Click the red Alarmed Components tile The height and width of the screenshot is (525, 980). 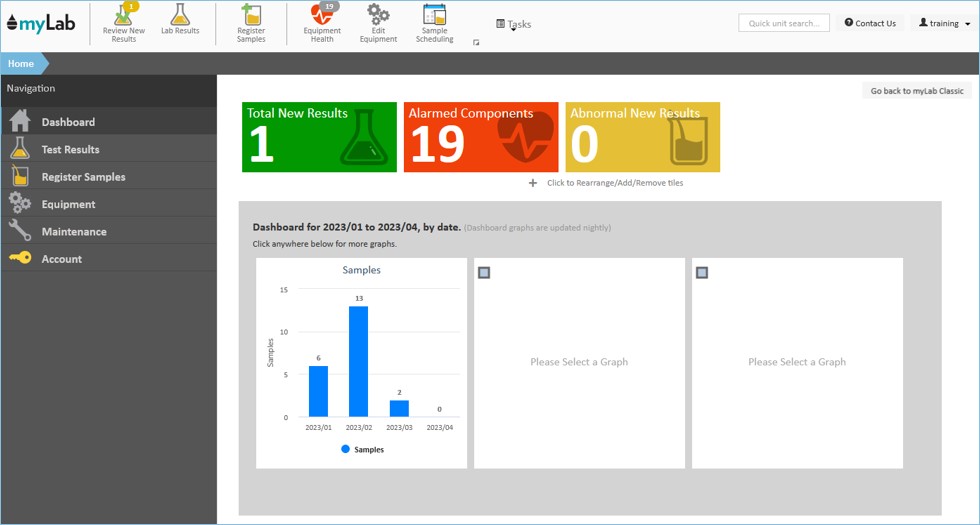(481, 137)
